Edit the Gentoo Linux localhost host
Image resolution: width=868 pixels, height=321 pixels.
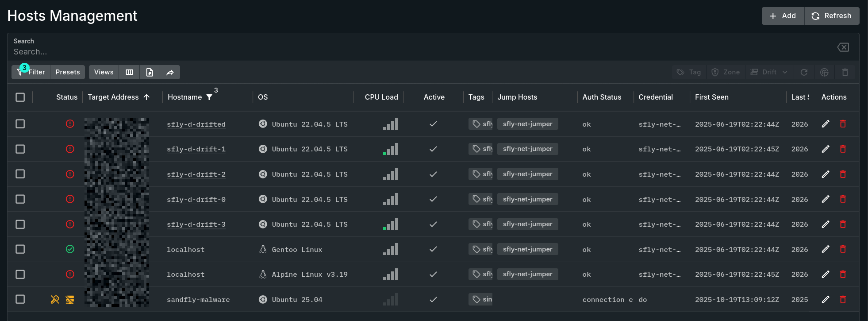826,249
